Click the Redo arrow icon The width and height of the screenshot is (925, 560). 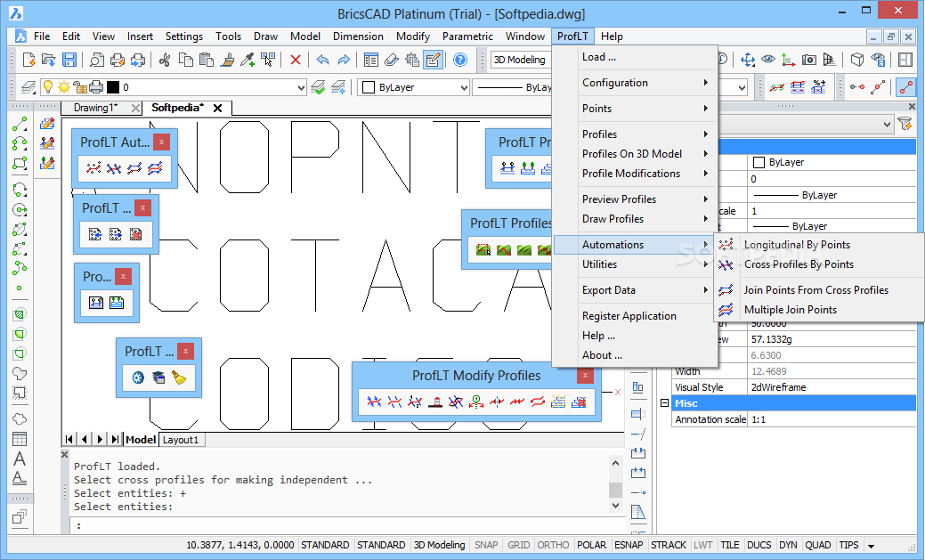(344, 60)
